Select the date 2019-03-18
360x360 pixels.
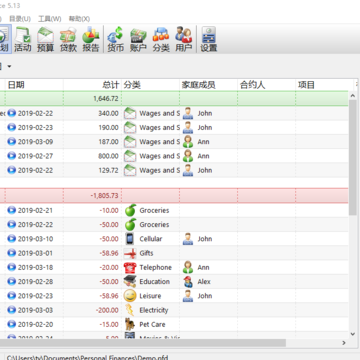point(35,267)
